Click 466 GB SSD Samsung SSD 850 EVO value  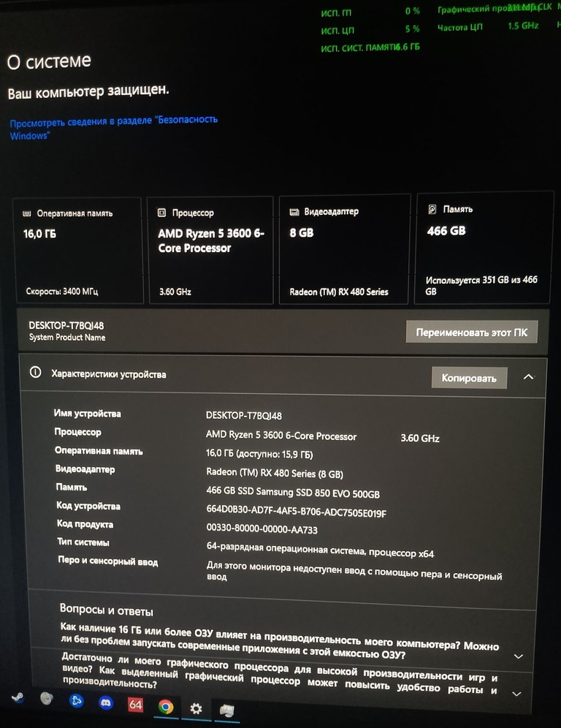tap(293, 493)
